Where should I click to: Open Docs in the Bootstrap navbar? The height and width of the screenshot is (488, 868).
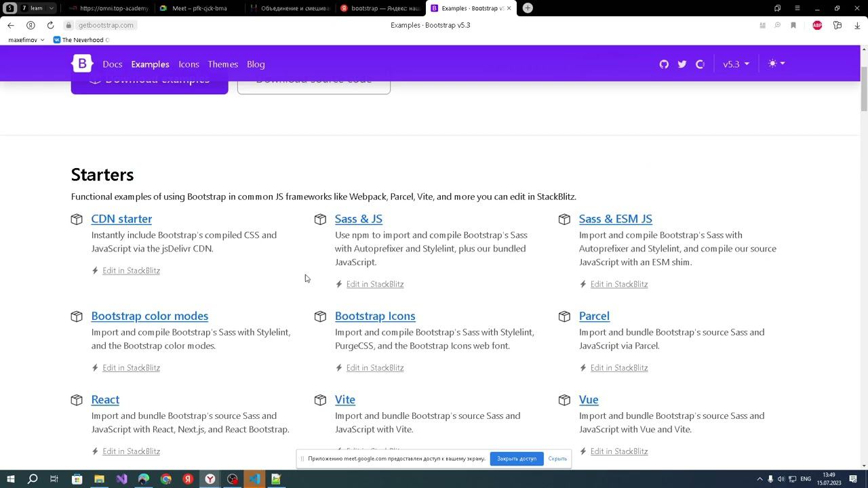(113, 64)
